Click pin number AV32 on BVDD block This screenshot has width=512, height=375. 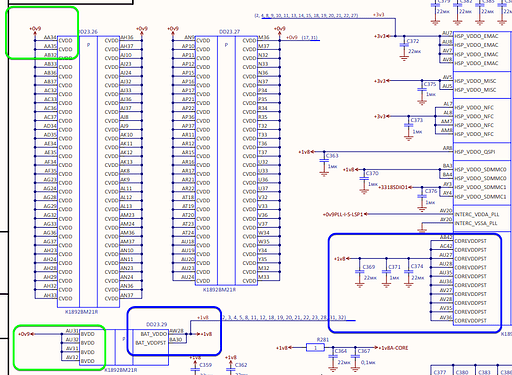72,357
